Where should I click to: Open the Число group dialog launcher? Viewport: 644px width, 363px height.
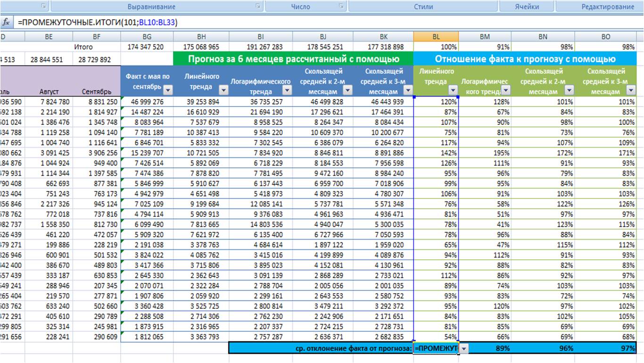341,7
